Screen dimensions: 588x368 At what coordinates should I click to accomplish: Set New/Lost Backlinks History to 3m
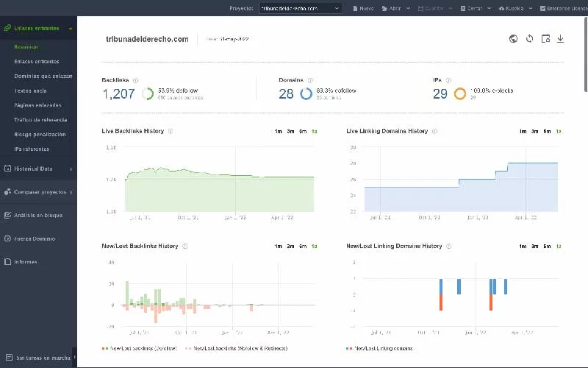(x=290, y=247)
